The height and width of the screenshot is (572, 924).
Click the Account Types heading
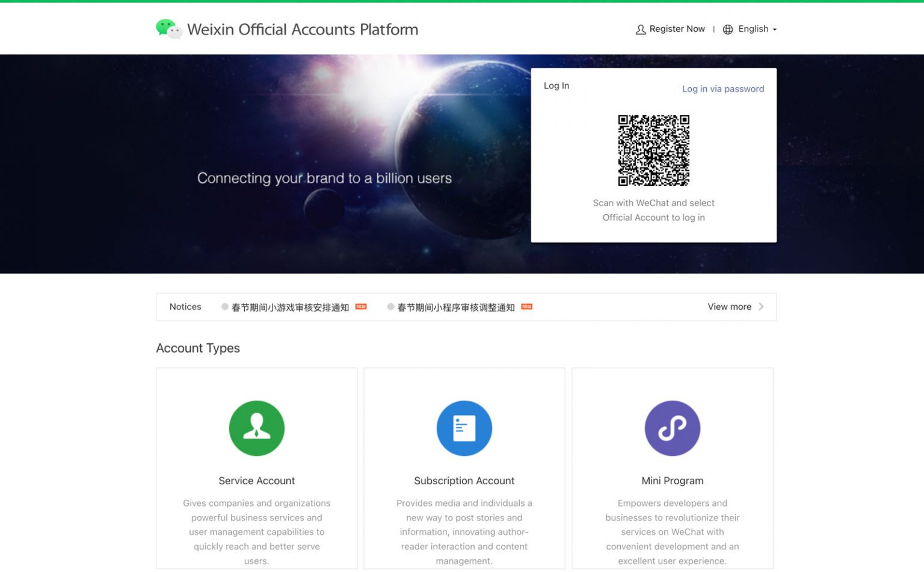point(198,348)
